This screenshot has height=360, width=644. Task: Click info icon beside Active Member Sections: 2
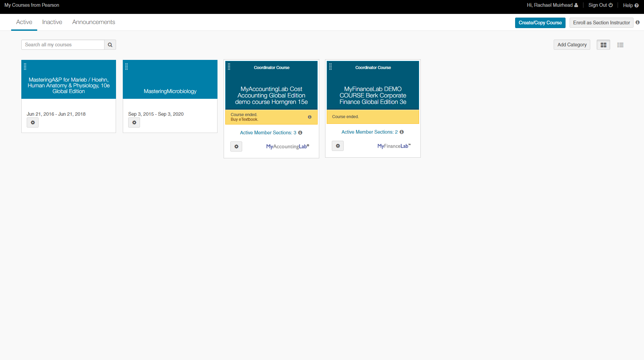point(401,132)
